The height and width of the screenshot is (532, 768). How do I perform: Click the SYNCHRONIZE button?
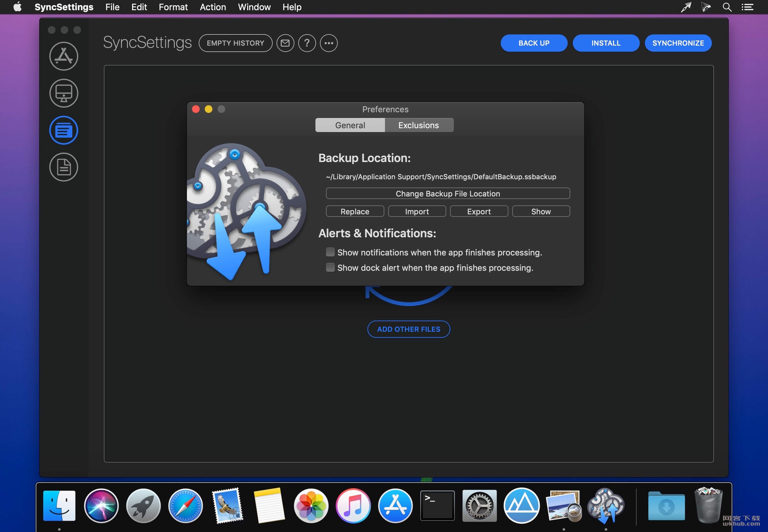click(678, 43)
